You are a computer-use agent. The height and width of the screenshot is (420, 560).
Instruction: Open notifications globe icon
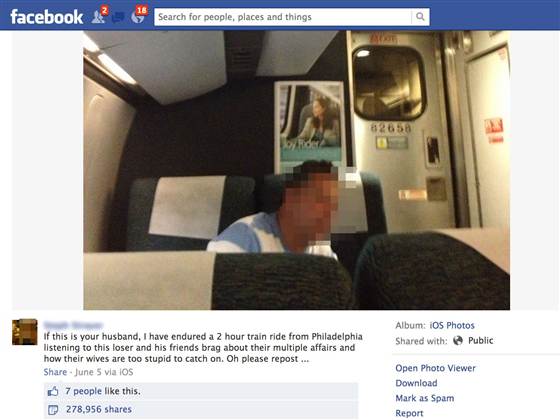pyautogui.click(x=139, y=15)
